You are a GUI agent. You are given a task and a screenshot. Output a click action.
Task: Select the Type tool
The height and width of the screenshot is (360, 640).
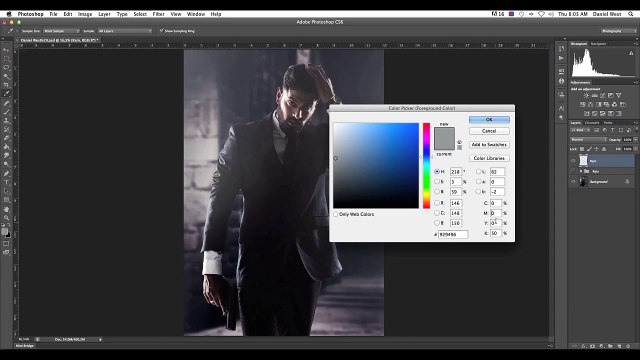pyautogui.click(x=6, y=182)
